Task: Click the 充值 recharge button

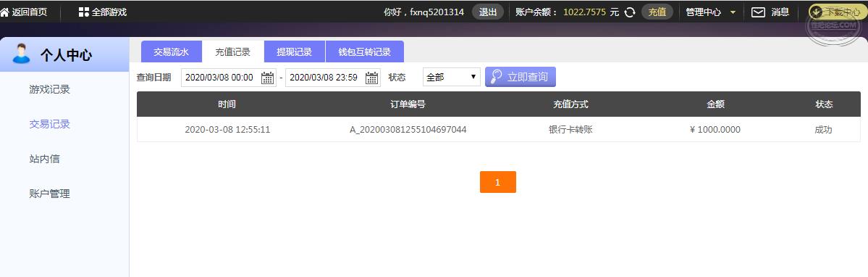Action: [x=657, y=12]
